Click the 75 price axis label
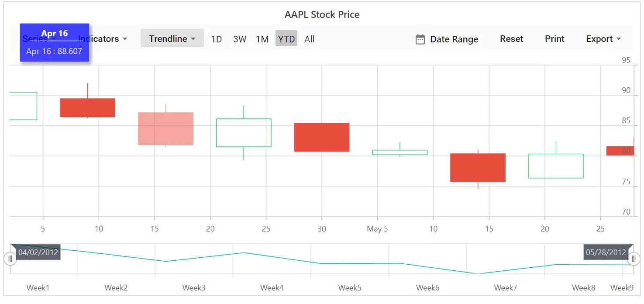 [x=626, y=182]
